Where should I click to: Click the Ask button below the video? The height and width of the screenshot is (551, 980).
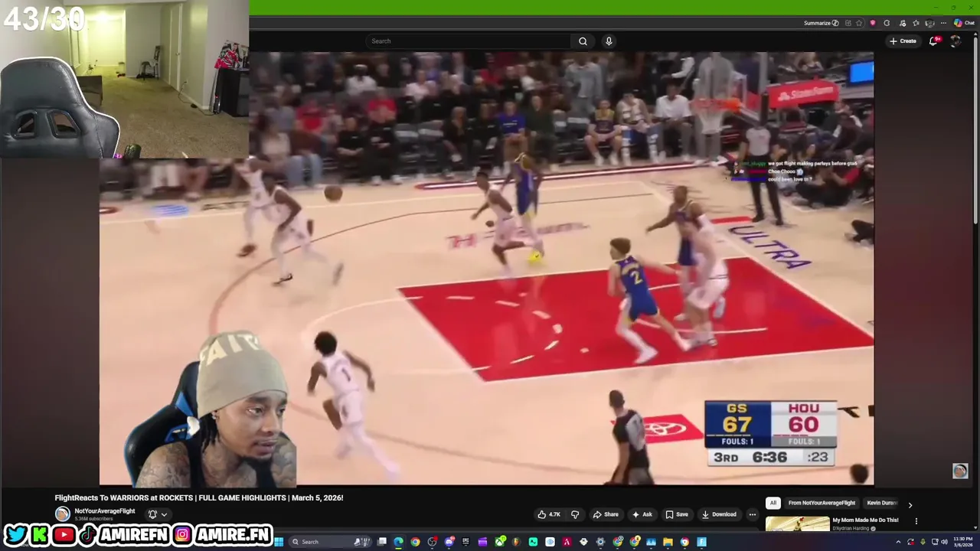(x=642, y=514)
